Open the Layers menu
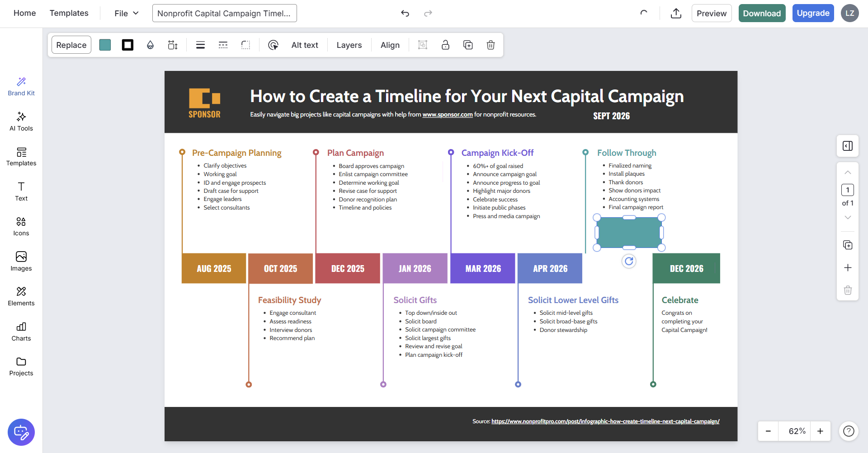 point(349,45)
